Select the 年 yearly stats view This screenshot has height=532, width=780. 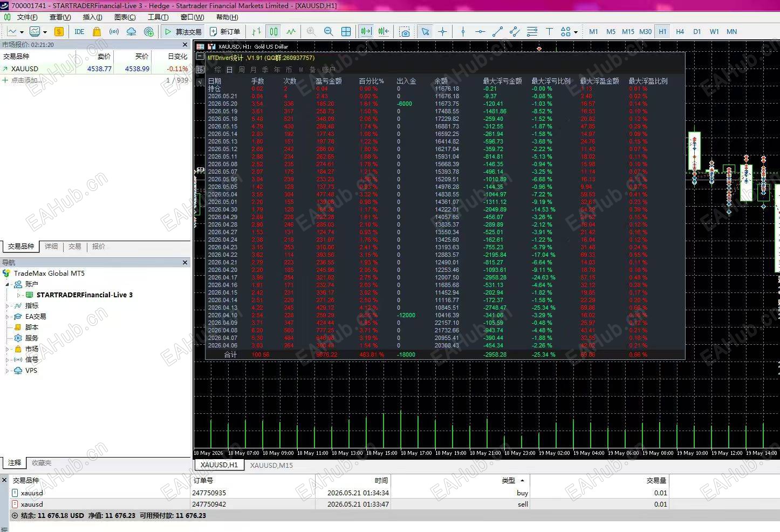tap(277, 70)
